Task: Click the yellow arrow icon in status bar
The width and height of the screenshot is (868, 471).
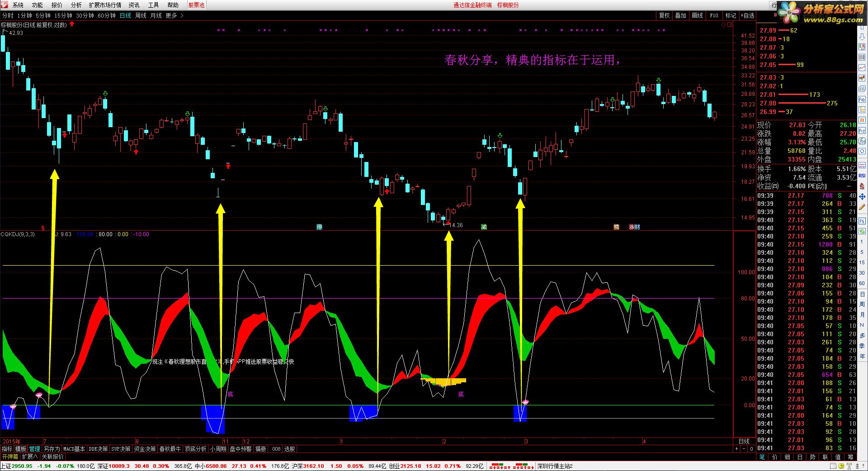Action: (x=841, y=466)
